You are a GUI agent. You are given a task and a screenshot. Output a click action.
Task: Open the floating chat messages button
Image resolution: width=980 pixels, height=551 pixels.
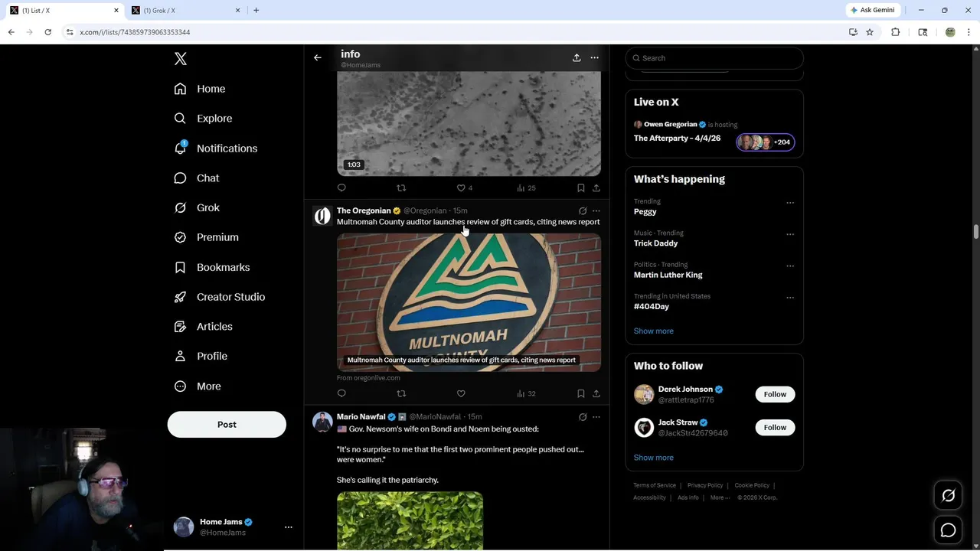[948, 530]
